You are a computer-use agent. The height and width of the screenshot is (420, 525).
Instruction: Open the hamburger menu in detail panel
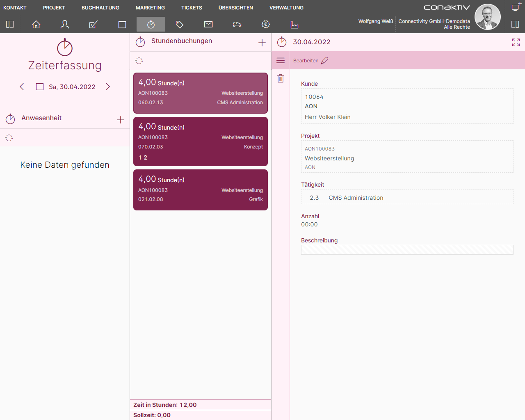click(281, 61)
